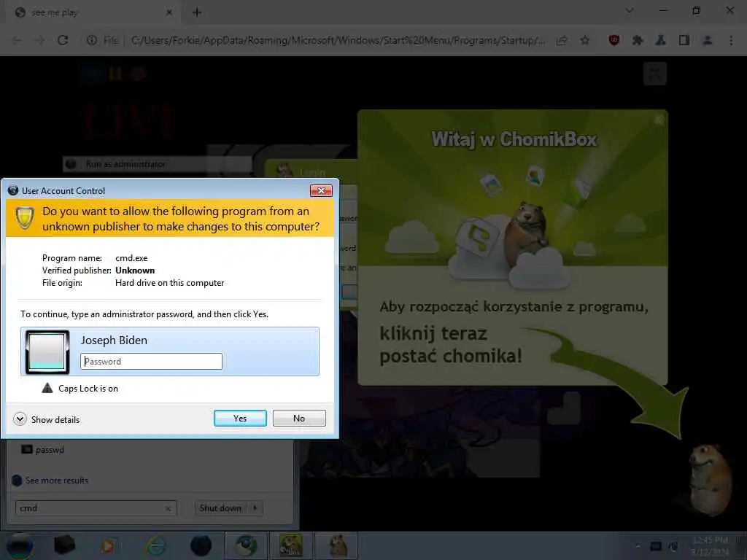Switch to the Chrome taskbar button
Viewport: 747px width, 560px height.
(x=245, y=545)
